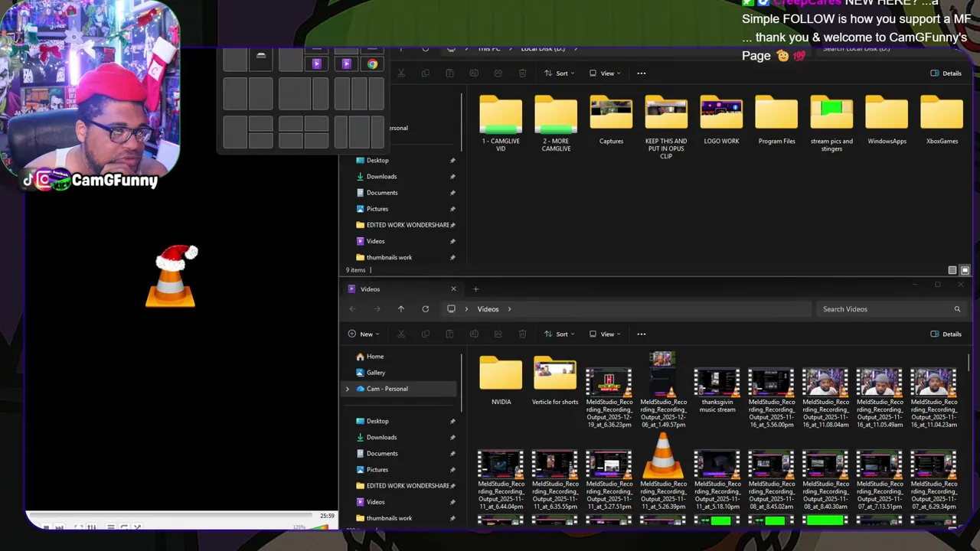The height and width of the screenshot is (551, 980).
Task: Click the Chrome icon in snap layout flyout
Action: [372, 64]
